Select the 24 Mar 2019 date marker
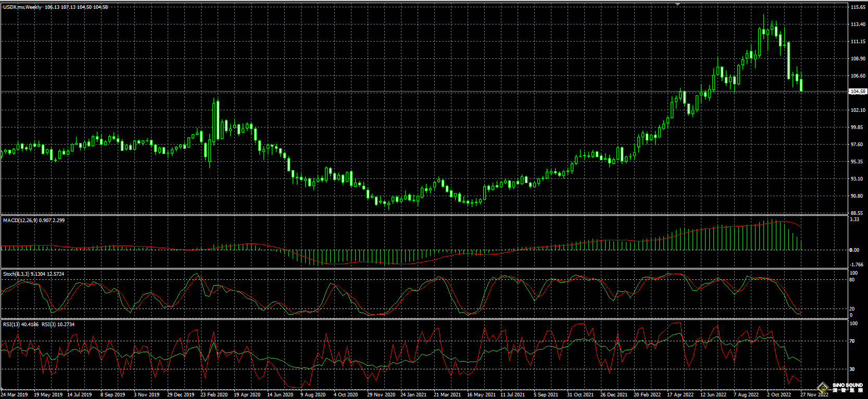The width and height of the screenshot is (868, 399). pos(14,395)
